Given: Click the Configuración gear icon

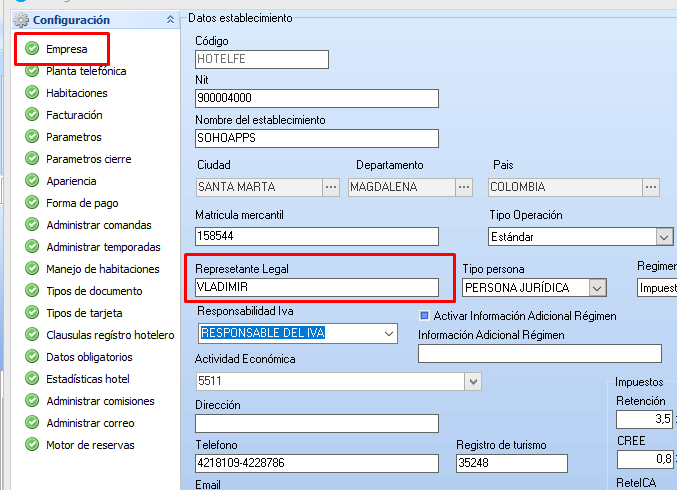Looking at the screenshot, I should (21, 20).
